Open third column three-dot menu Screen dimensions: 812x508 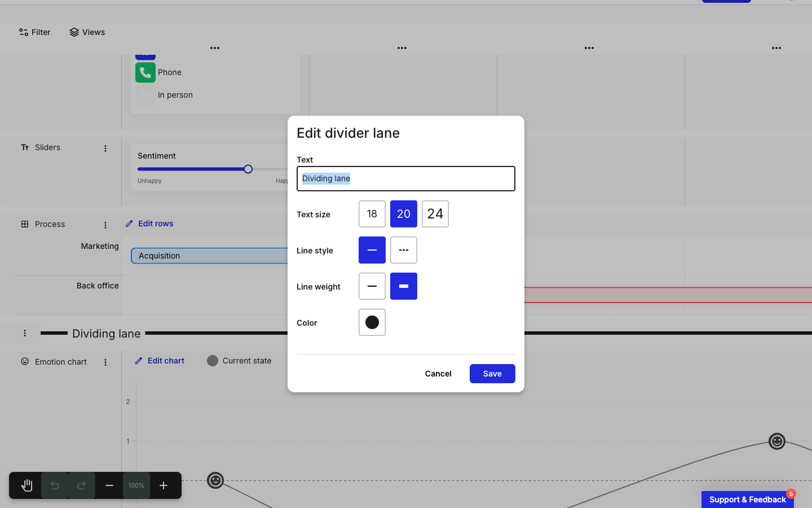[x=589, y=48]
